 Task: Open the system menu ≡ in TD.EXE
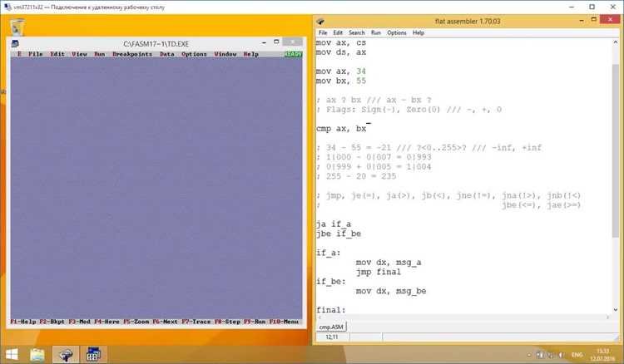pyautogui.click(x=19, y=54)
